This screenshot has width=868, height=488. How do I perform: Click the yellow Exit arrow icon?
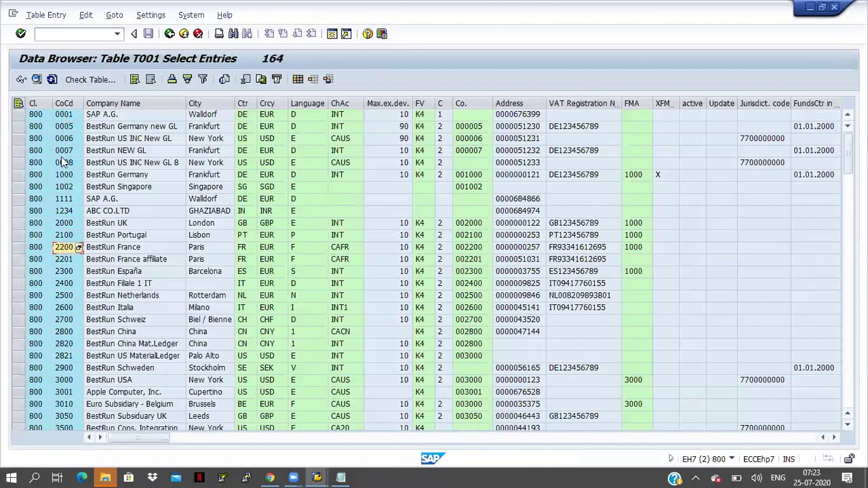click(x=184, y=34)
